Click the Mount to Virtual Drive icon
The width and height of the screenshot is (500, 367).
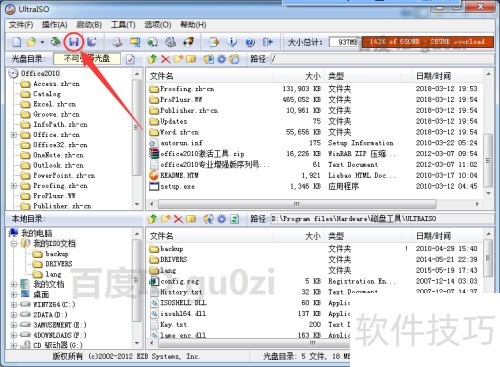coord(171,42)
